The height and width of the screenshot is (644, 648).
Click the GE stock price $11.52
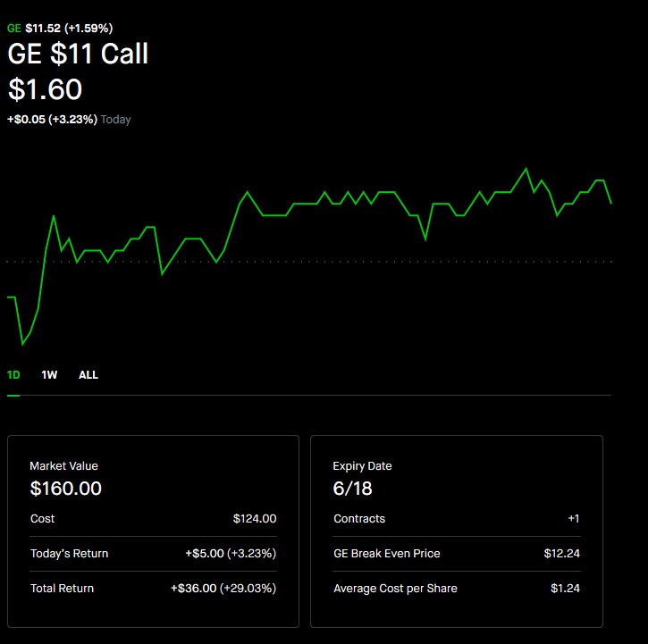(43, 29)
